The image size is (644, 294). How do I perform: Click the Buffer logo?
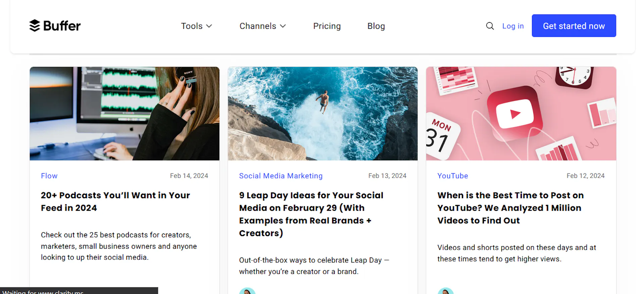pos(55,26)
